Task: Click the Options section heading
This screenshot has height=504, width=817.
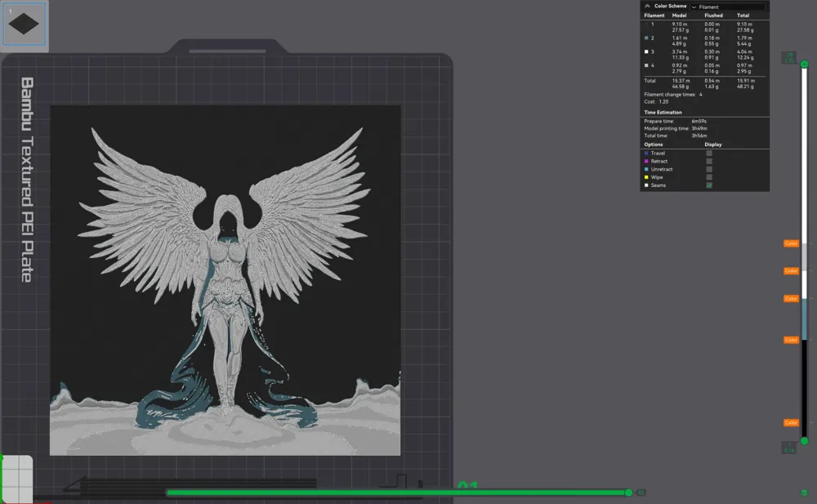Action: pyautogui.click(x=654, y=145)
